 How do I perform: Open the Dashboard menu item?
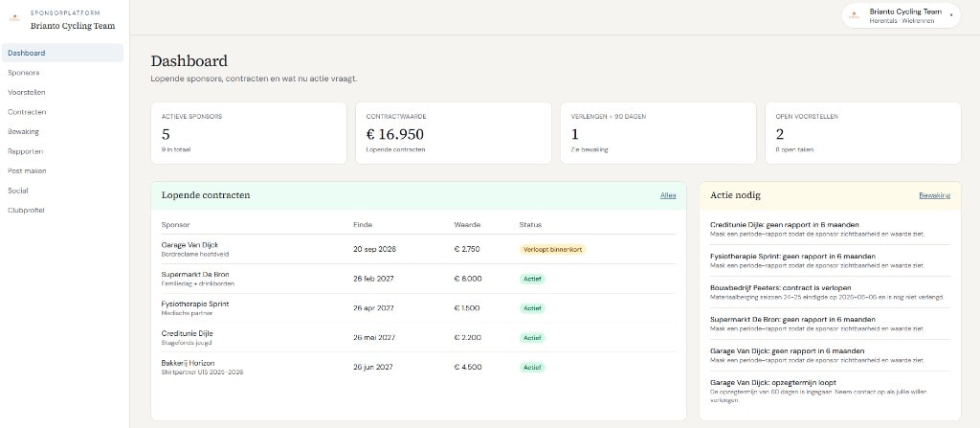[62, 54]
